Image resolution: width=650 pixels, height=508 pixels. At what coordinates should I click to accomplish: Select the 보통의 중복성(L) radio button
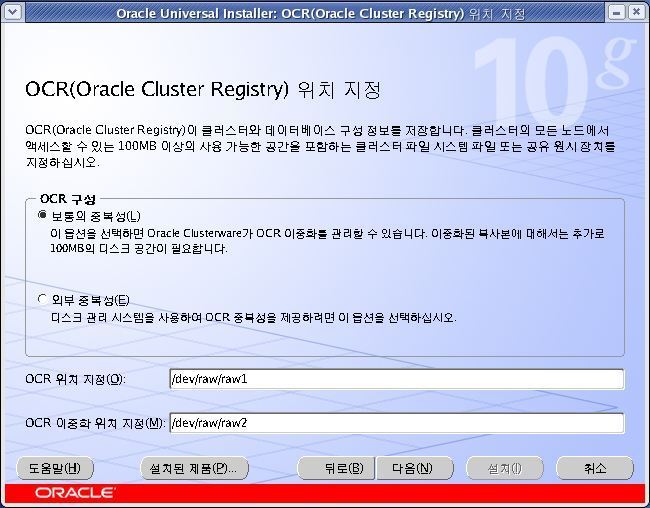click(42, 216)
